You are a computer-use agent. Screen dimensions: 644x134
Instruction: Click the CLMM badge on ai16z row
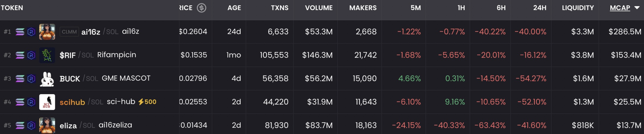[69, 32]
